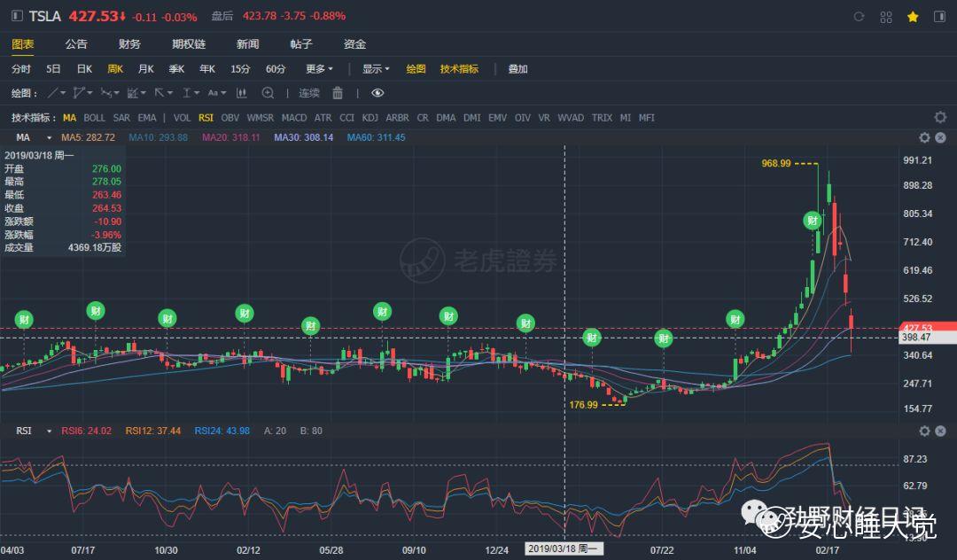957x560 pixels.
Task: Close the RSI indicator panel
Action: coord(940,432)
